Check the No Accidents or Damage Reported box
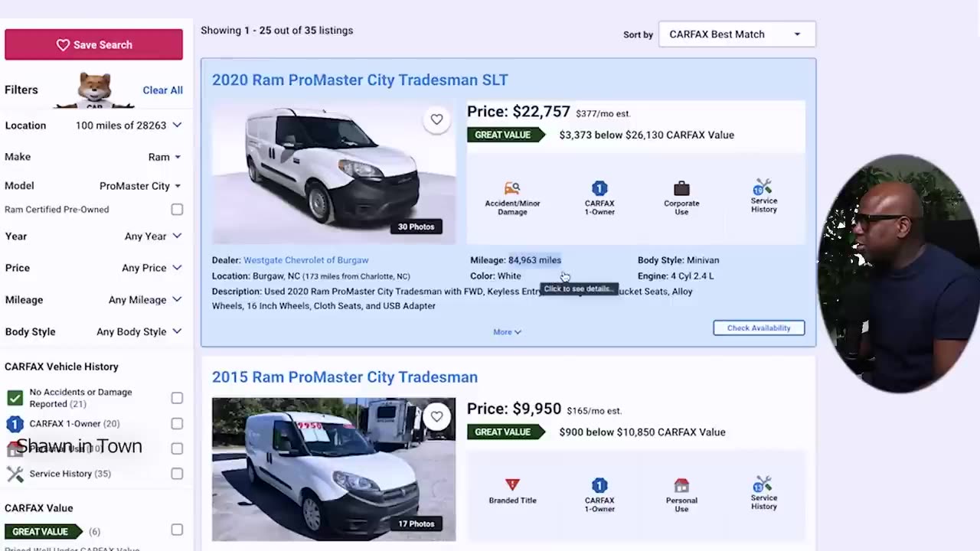 (177, 398)
